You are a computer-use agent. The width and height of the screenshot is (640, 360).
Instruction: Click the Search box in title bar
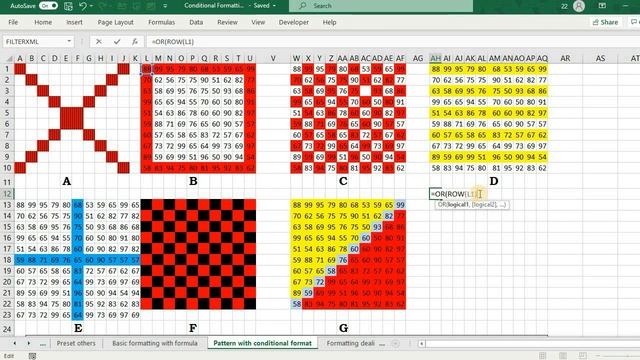[x=381, y=6]
